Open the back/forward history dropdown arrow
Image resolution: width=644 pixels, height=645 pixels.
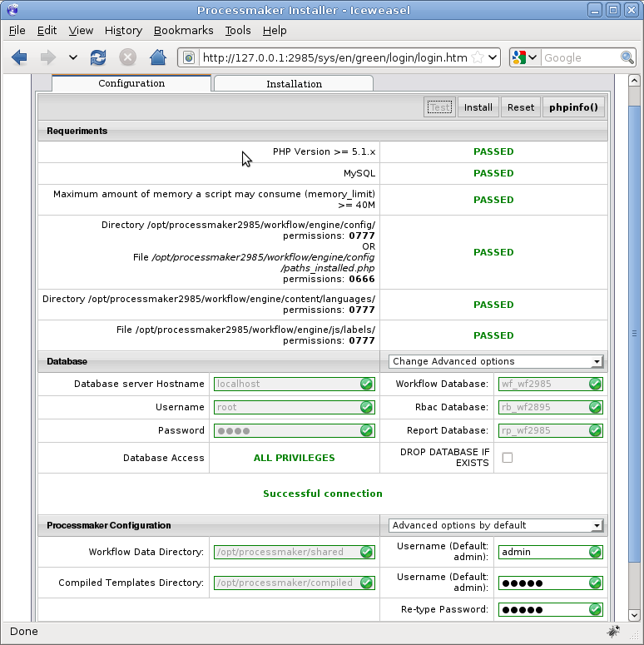[73, 57]
